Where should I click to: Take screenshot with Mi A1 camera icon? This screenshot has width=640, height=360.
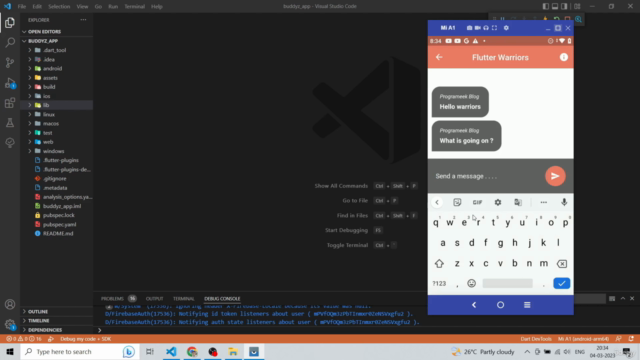tap(469, 28)
